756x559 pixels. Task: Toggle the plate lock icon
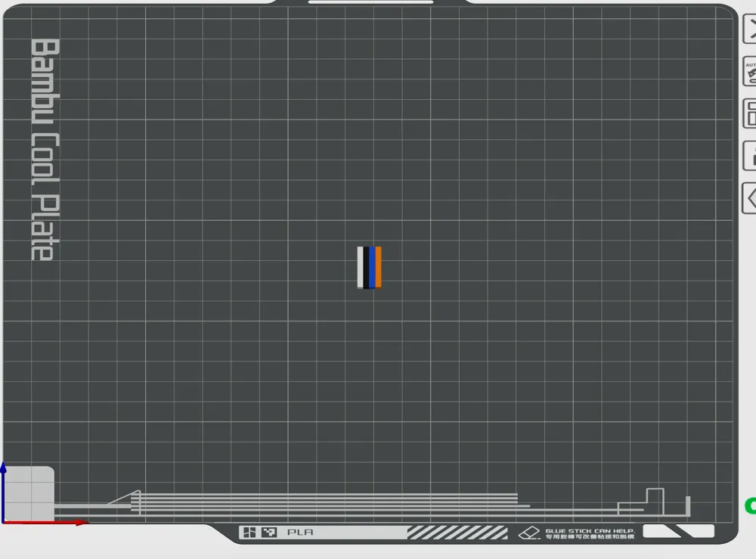point(750,157)
